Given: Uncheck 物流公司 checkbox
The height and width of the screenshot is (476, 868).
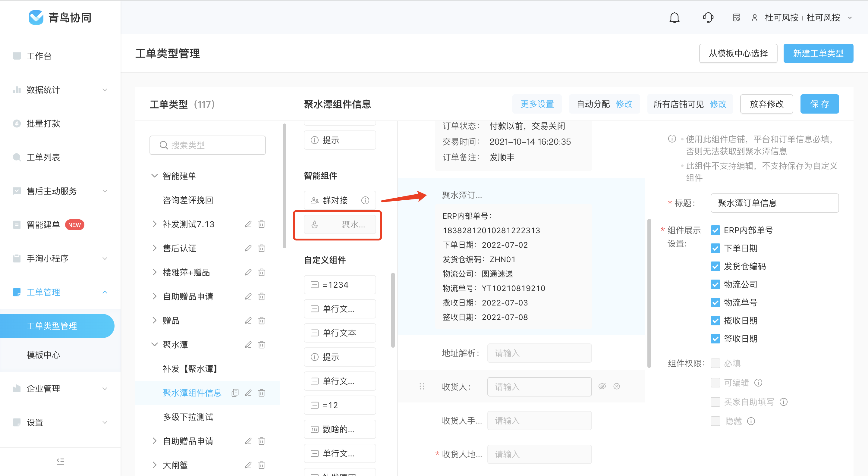Looking at the screenshot, I should click(715, 285).
